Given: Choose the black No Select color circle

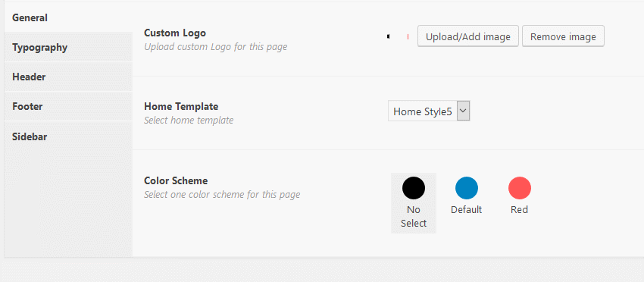Looking at the screenshot, I should tap(413, 188).
